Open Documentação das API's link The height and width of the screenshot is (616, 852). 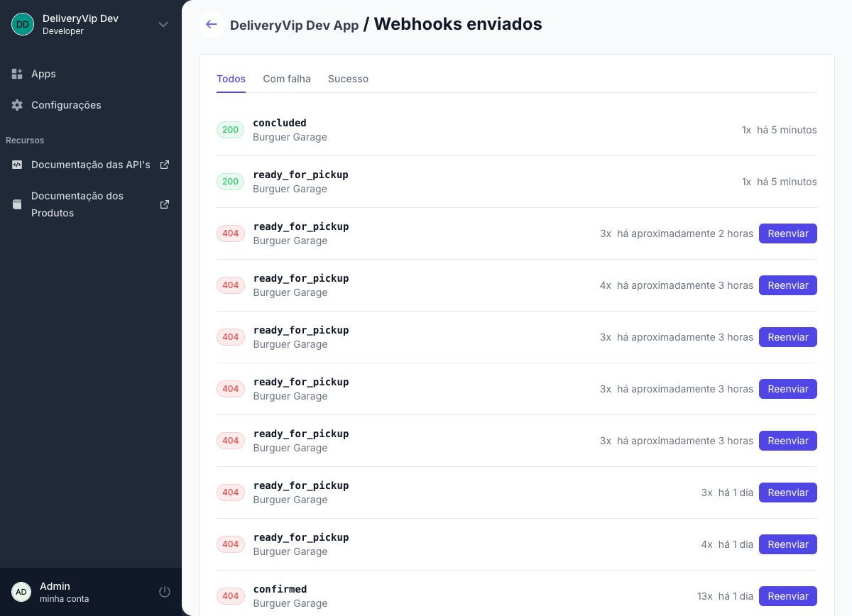[91, 165]
